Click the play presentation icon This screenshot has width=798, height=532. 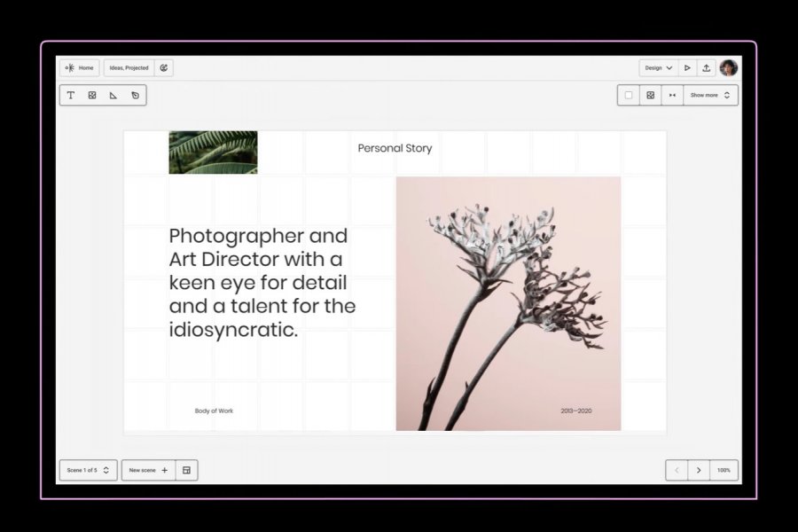[687, 67]
